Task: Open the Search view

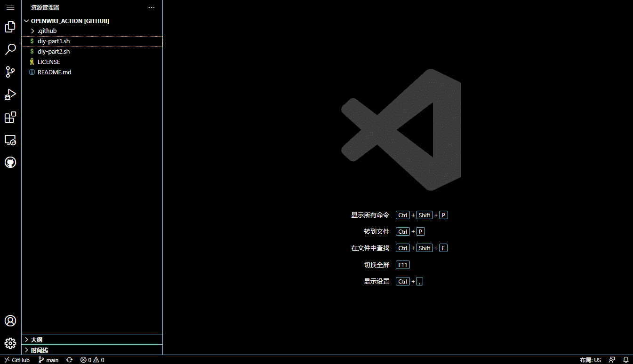Action: [x=10, y=49]
